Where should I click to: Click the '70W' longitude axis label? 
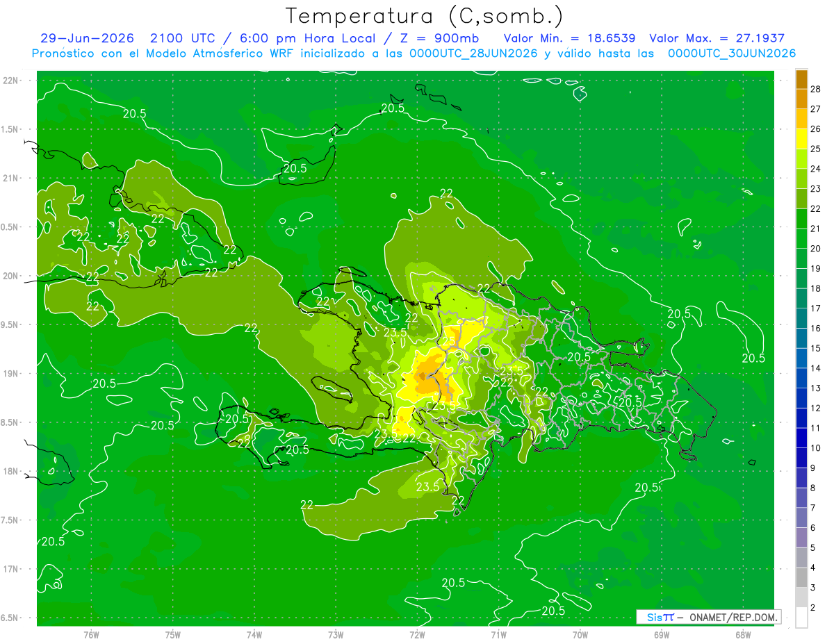click(580, 635)
